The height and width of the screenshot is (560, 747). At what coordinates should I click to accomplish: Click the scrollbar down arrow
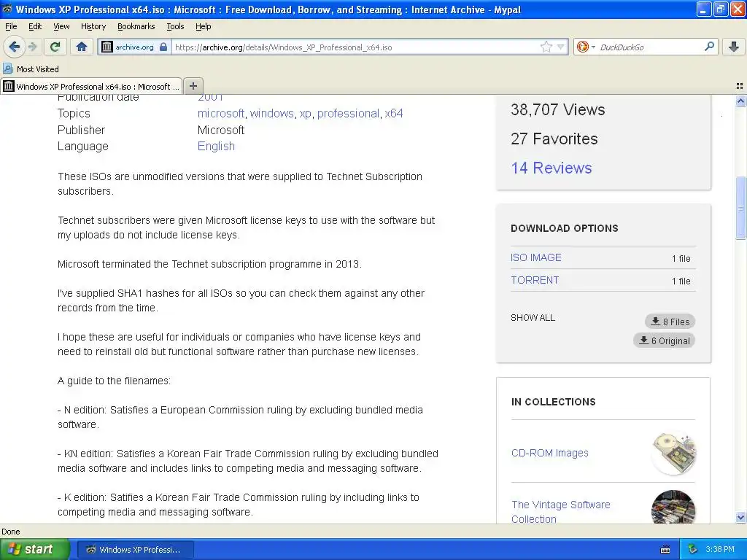click(740, 518)
